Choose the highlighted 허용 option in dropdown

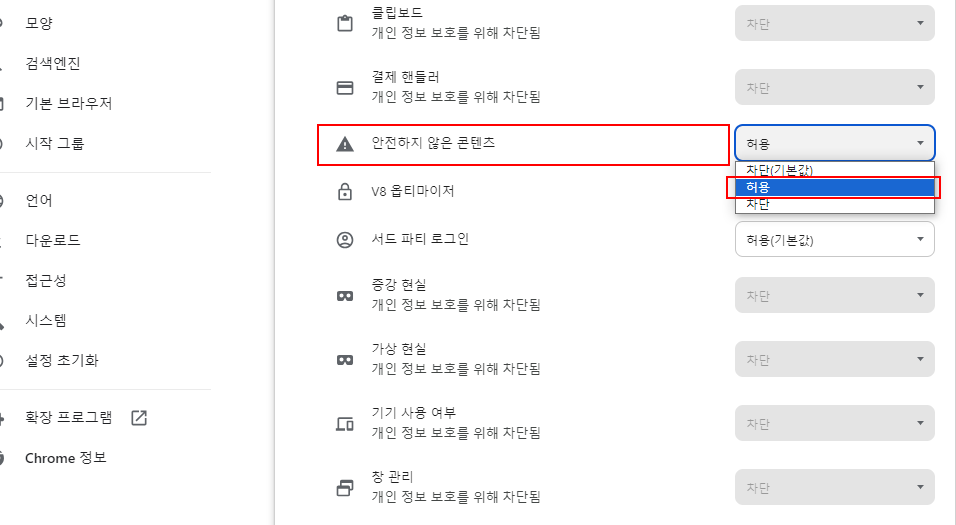835,187
